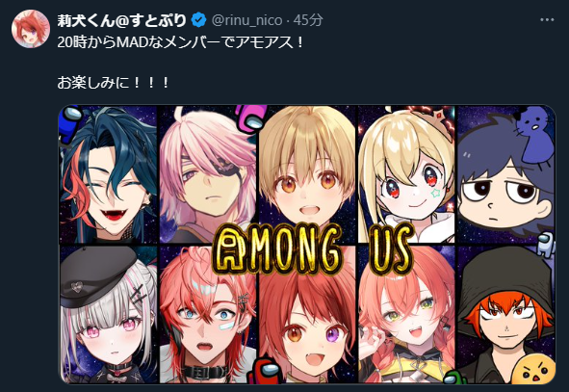Click the blue crewmate in image corner

(71, 122)
